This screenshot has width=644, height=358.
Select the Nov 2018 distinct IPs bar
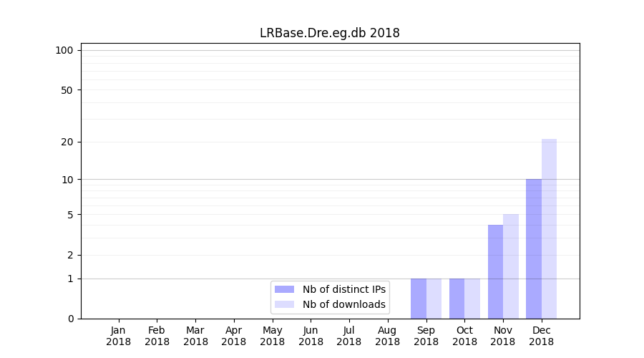point(495,272)
